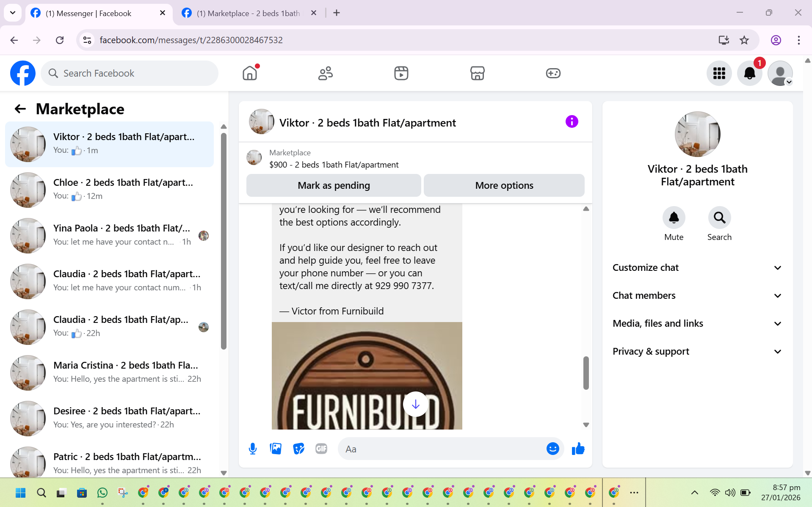
Task: Click the browser address bar URL
Action: tap(191, 40)
